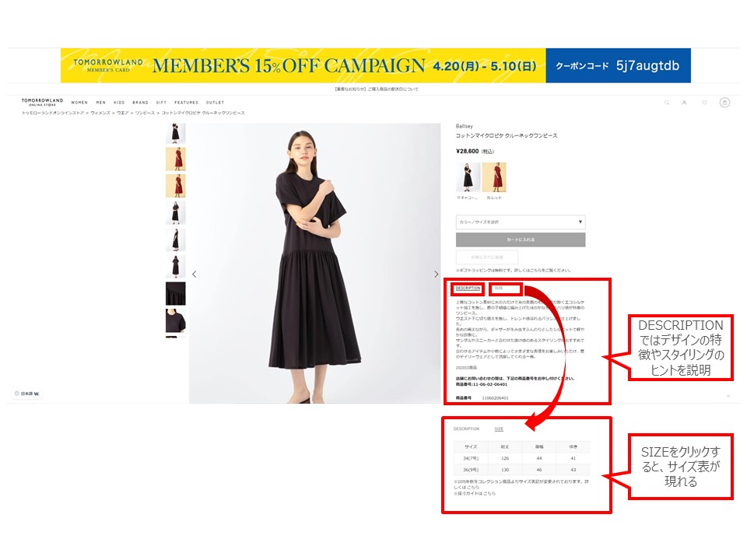Show next product image with right arrow
This screenshot has height=560, width=747.
click(436, 275)
